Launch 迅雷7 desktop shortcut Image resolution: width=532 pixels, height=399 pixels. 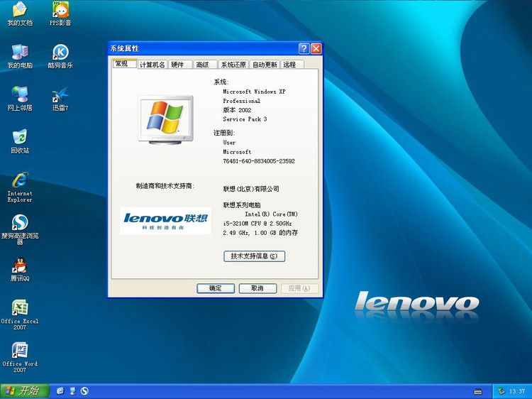click(x=60, y=99)
